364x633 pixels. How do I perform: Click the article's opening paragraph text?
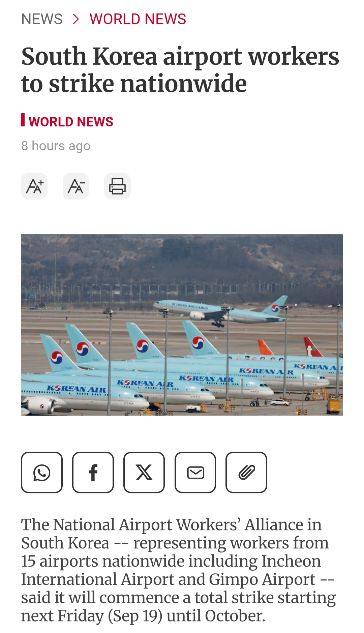coord(178,570)
